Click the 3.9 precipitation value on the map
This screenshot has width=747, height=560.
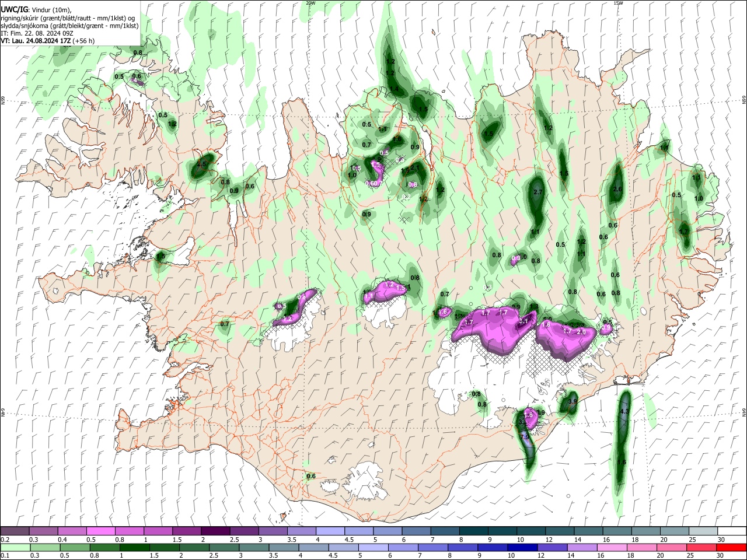coord(573,401)
